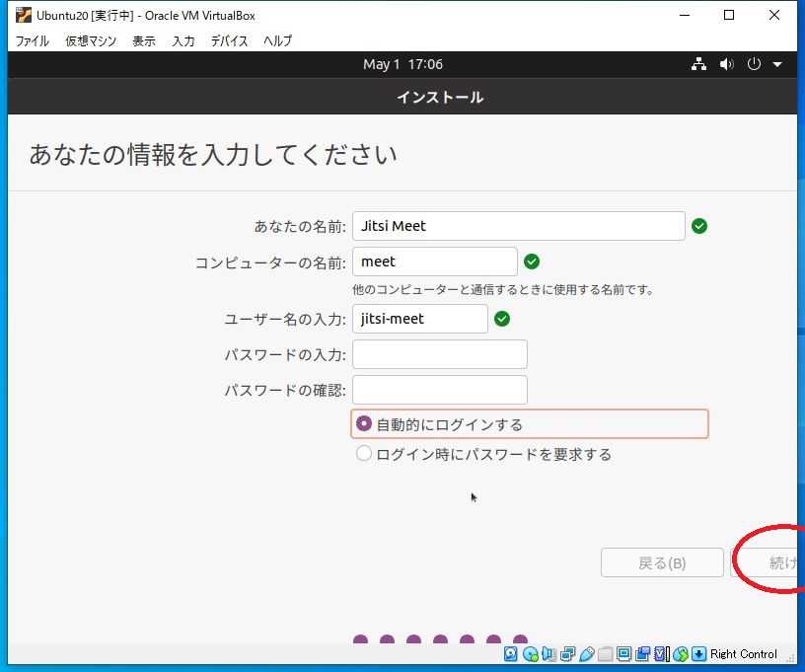Click the 戻る(B) back button

click(662, 562)
